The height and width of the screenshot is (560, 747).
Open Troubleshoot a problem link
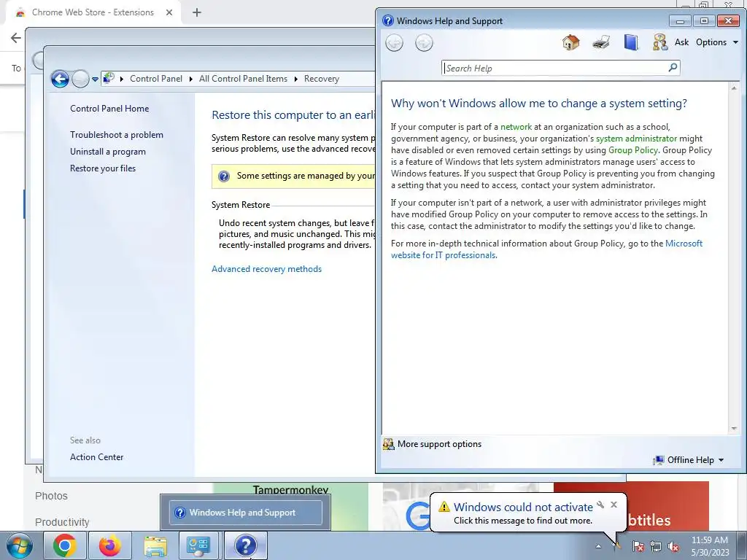[117, 135]
